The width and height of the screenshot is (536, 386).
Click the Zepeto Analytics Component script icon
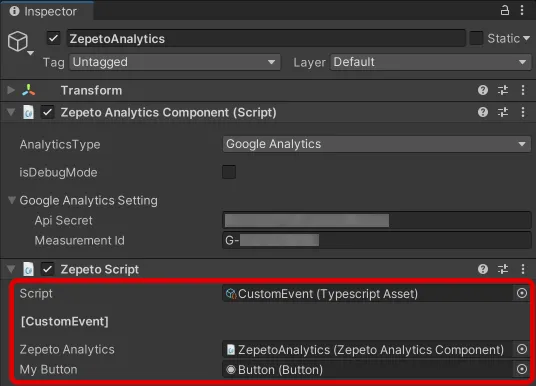[x=28, y=112]
